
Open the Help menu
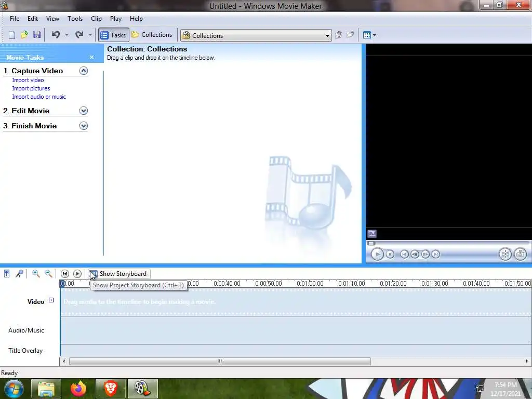tap(136, 19)
